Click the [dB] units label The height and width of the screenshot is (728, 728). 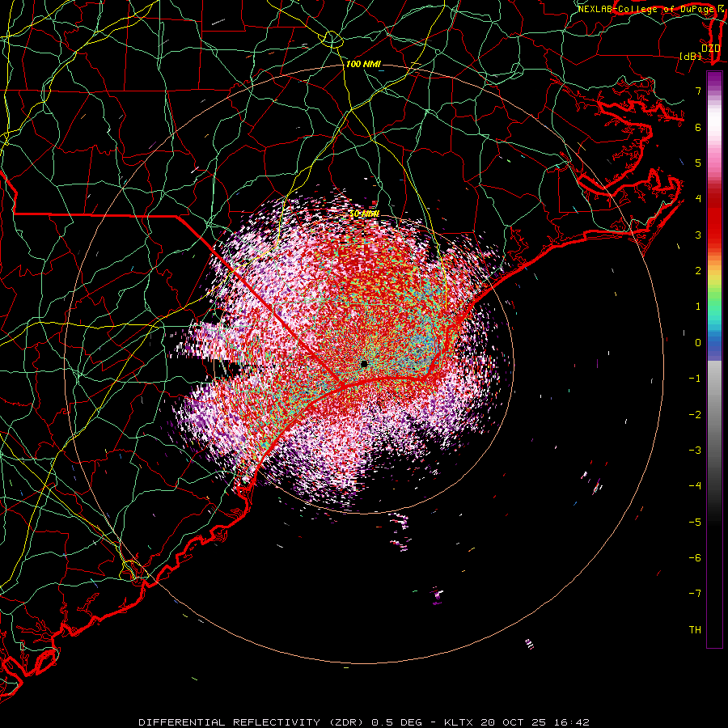(x=691, y=56)
